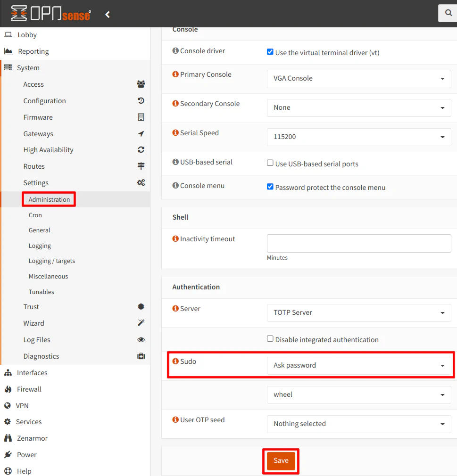Collapse the sidebar with the chevron arrow
Image resolution: width=457 pixels, height=476 pixels.
pyautogui.click(x=108, y=14)
